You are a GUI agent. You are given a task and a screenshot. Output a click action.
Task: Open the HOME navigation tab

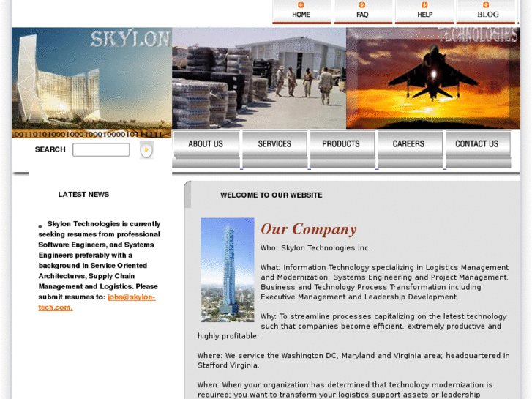301,12
